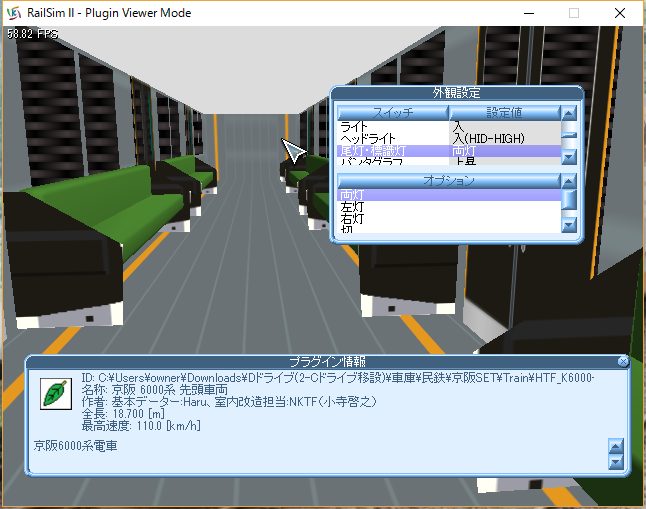Click the 名称: 京阪 6000系 先頭車両 line

point(154,389)
